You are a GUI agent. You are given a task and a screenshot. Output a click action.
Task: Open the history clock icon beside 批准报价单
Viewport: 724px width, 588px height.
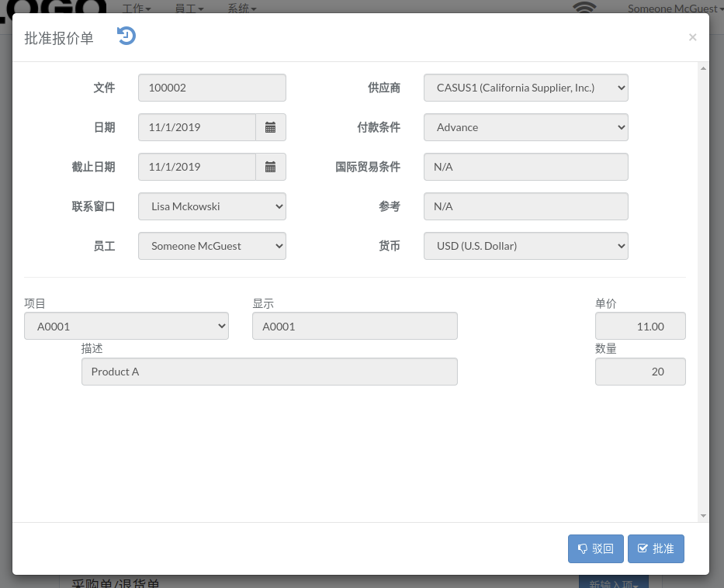[126, 36]
